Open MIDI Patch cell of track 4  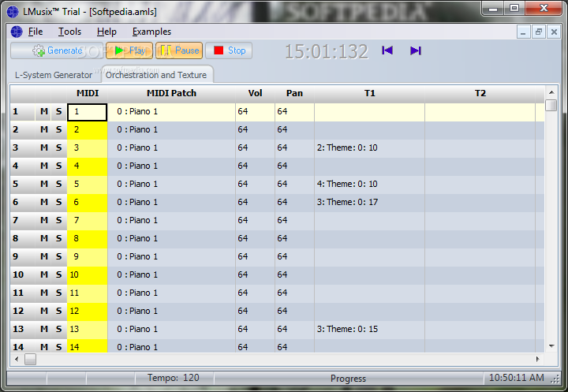tap(171, 166)
